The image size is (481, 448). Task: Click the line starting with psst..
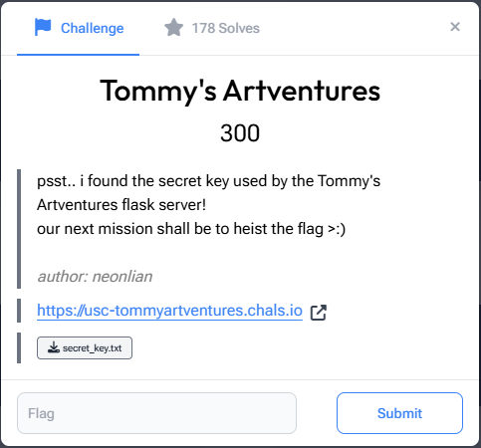[x=208, y=181]
